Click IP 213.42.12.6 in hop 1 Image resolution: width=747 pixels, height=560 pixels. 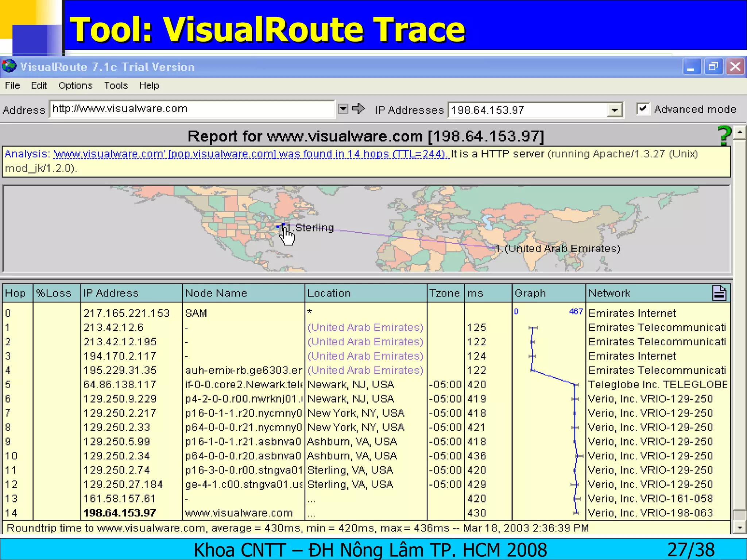(x=113, y=327)
